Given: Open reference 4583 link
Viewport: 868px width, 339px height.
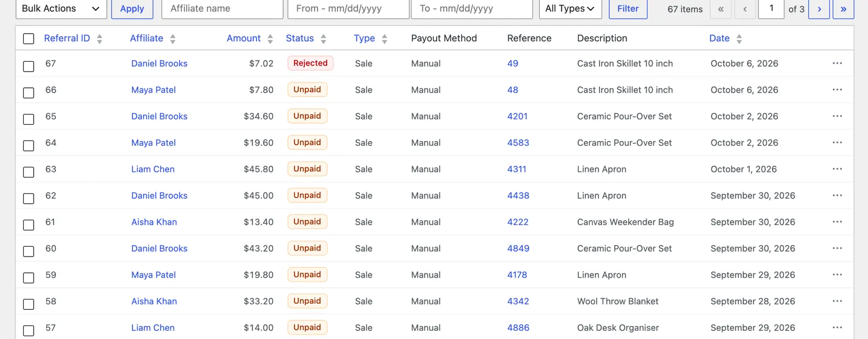Looking at the screenshot, I should 518,143.
